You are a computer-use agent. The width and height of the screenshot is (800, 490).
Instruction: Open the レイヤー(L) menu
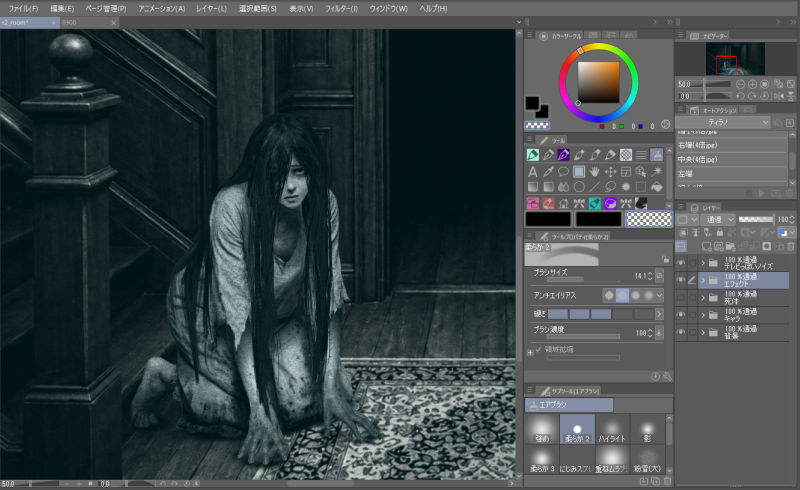point(211,9)
